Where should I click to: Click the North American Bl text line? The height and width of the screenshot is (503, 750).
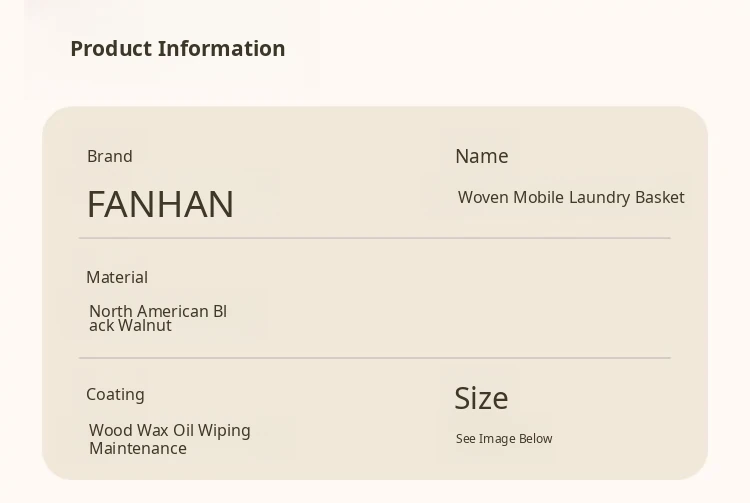pos(158,311)
